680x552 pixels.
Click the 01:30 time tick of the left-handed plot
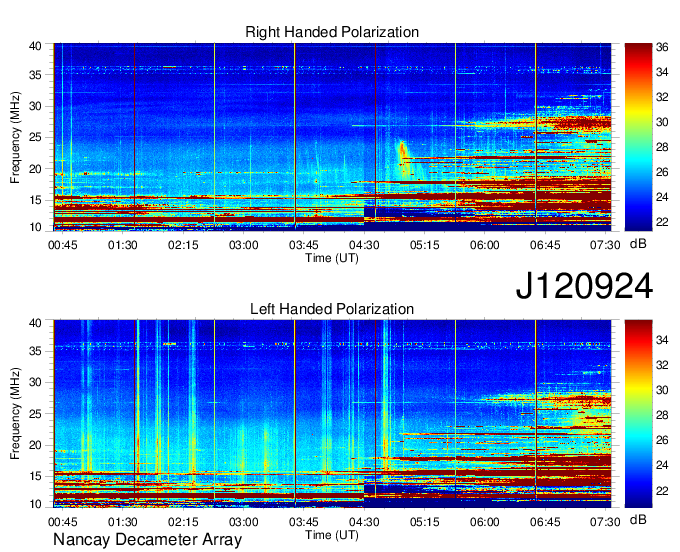tap(123, 522)
